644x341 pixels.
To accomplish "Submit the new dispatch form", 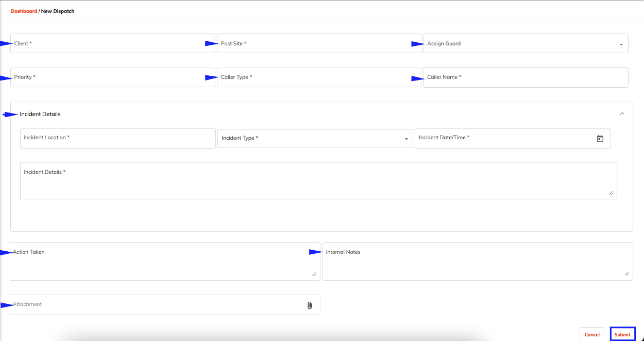I will click(622, 334).
